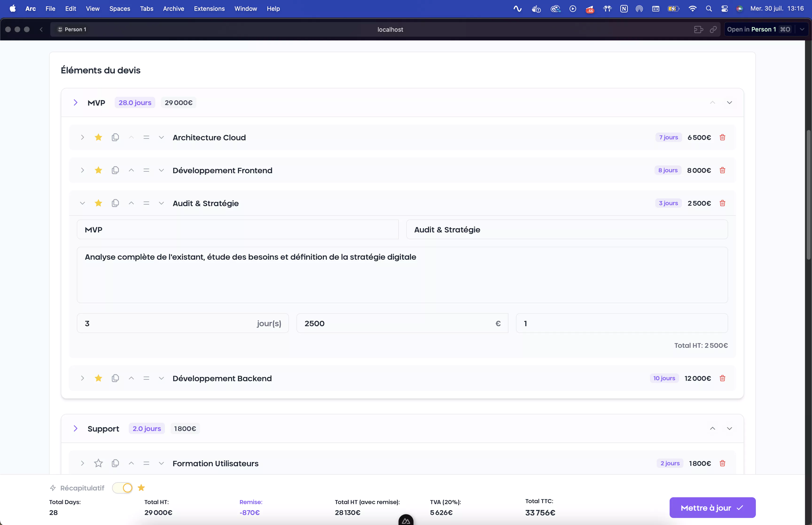Viewport: 812px width, 525px height.
Task: Open the Archive menu
Action: (173, 8)
